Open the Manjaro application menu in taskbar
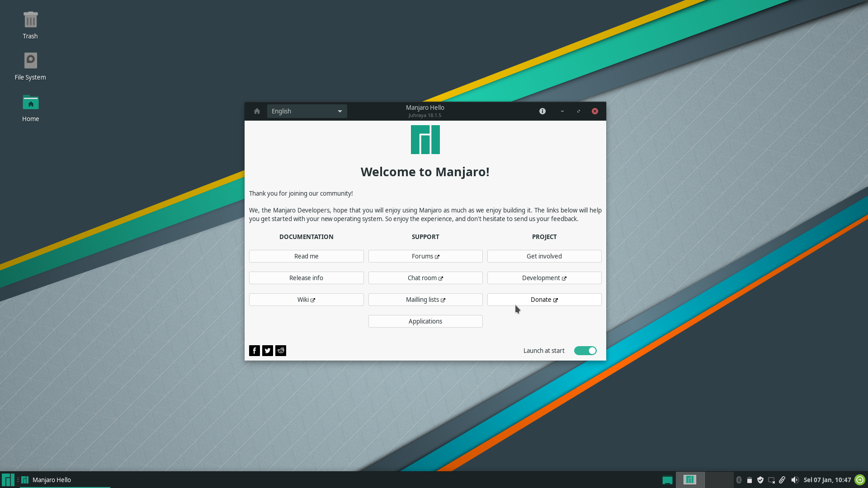Image resolution: width=868 pixels, height=488 pixels. 8,480
